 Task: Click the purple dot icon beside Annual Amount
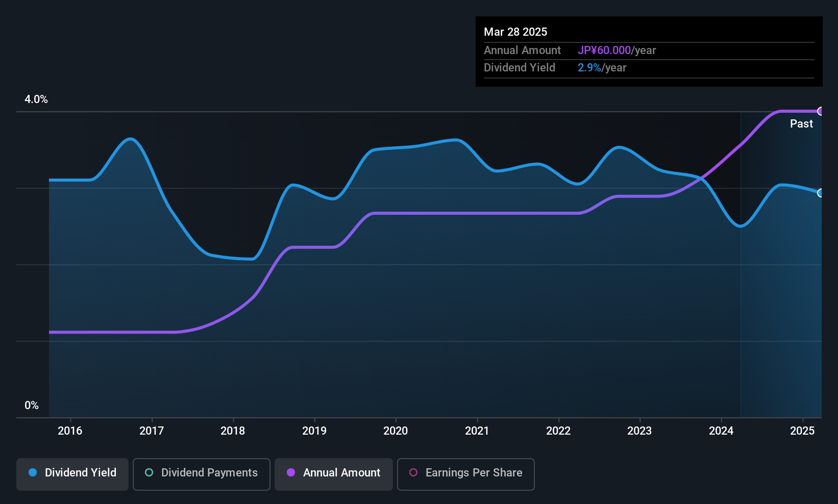291,473
